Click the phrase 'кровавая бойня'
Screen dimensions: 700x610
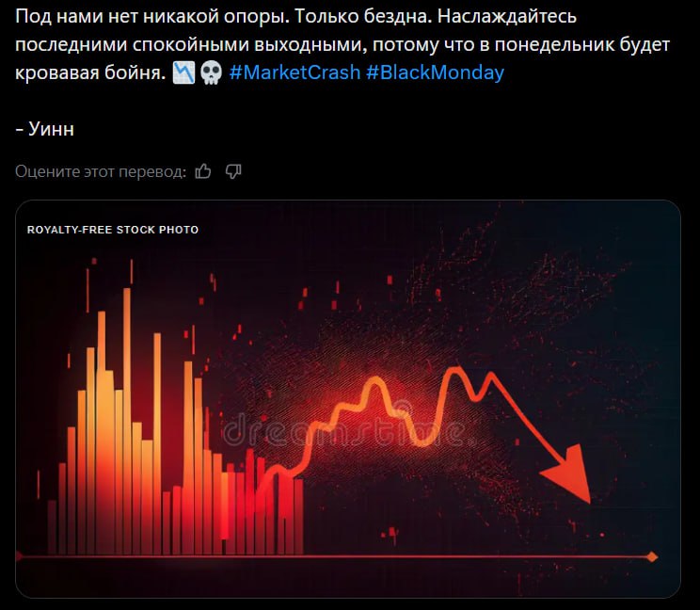pyautogui.click(x=90, y=72)
